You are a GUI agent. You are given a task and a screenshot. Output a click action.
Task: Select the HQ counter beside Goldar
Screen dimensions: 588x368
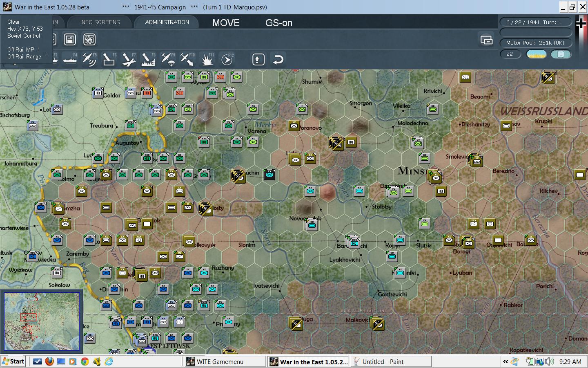[98, 92]
